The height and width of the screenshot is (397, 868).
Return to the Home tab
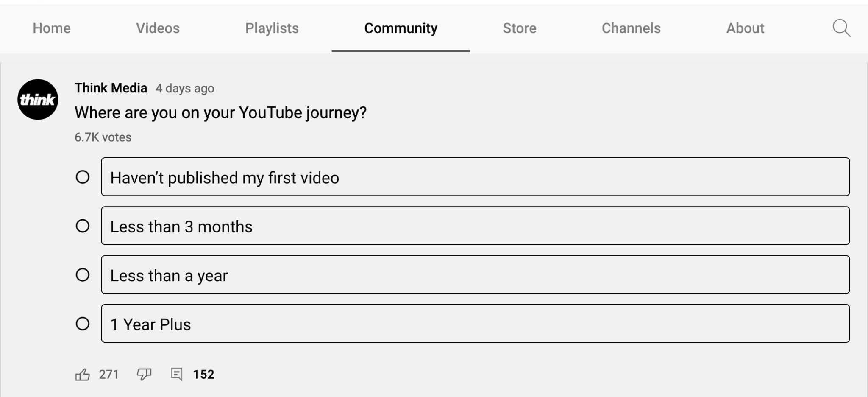[51, 28]
